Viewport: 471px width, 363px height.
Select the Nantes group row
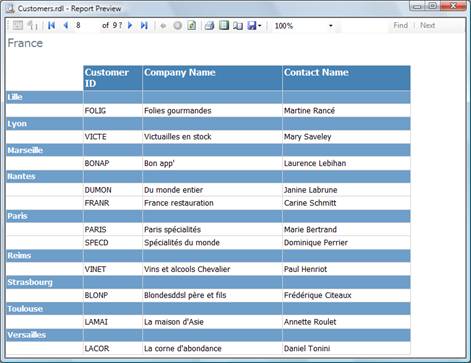pos(208,176)
